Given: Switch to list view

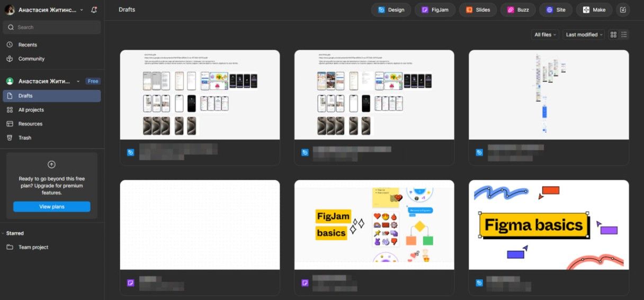Looking at the screenshot, I should pos(624,35).
